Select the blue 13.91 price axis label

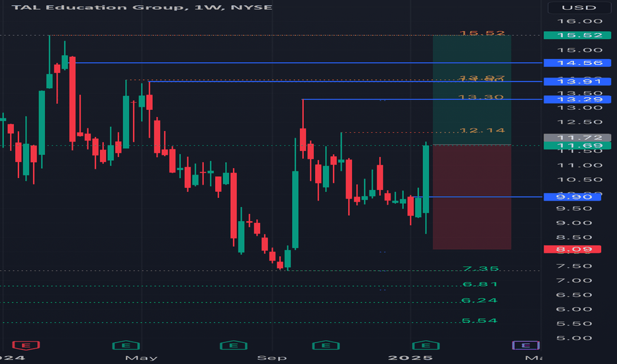click(x=577, y=81)
